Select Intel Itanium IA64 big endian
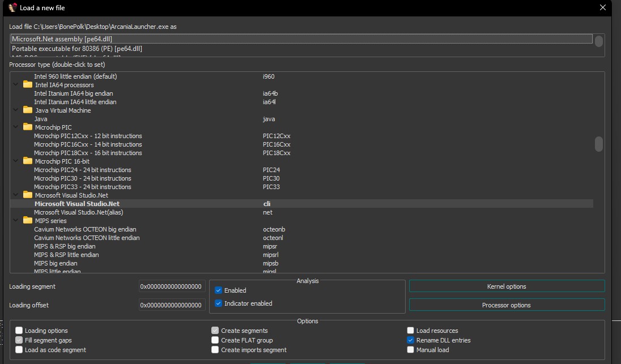 [301, 93]
